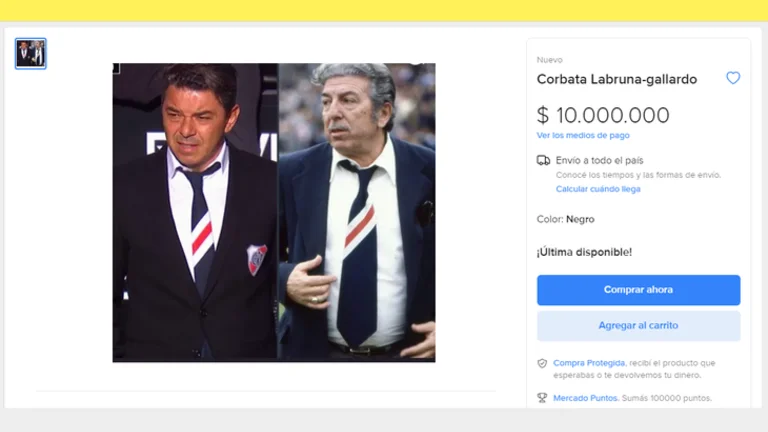The image size is (768, 432).
Task: Click the $ 10.000.000 price
Action: 603,115
